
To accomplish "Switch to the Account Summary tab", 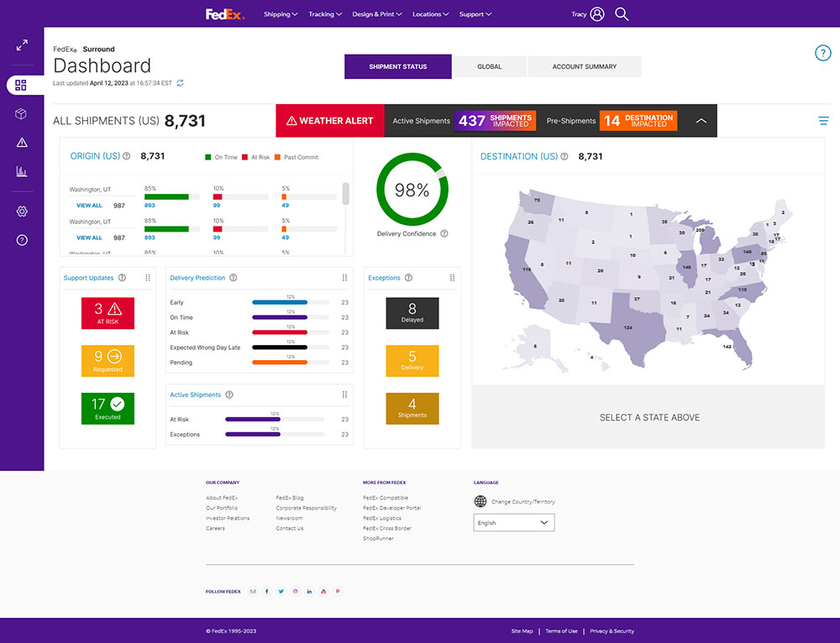I will (584, 67).
